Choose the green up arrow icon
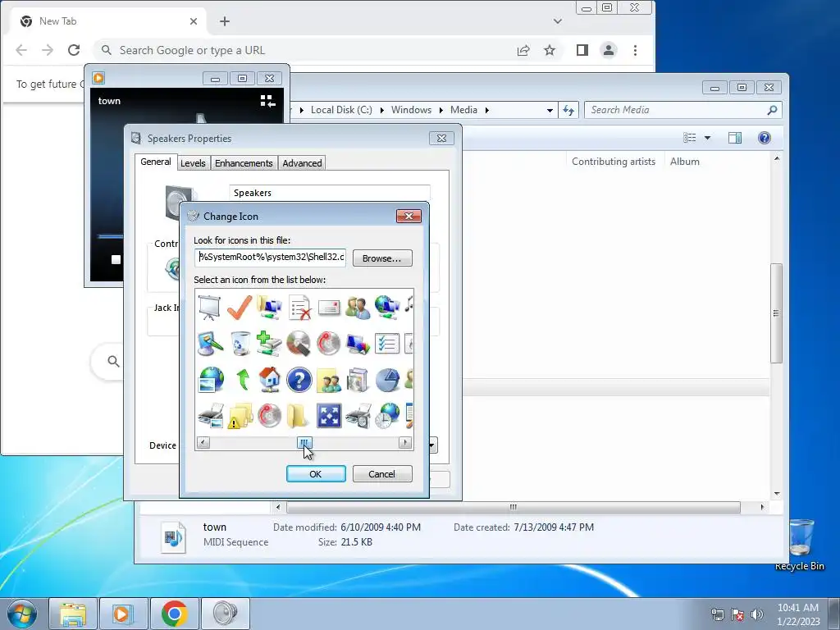The image size is (840, 630). click(x=243, y=379)
